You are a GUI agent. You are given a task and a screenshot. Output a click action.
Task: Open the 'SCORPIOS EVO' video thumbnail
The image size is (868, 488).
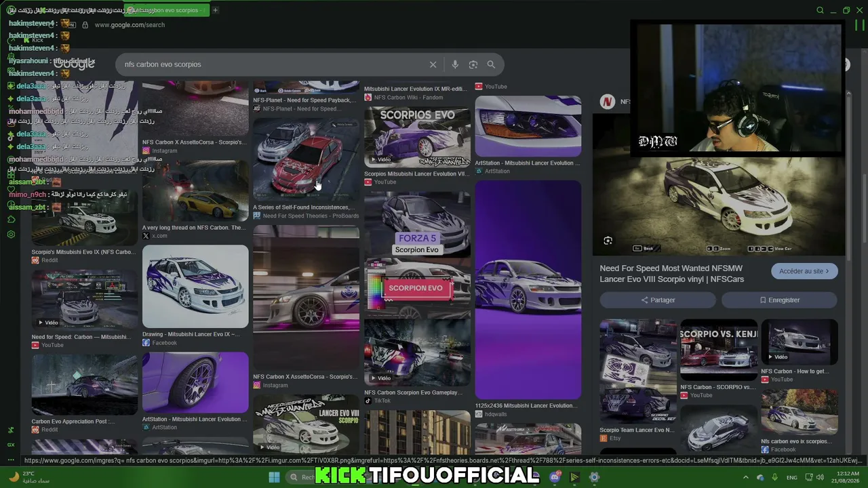(x=417, y=137)
